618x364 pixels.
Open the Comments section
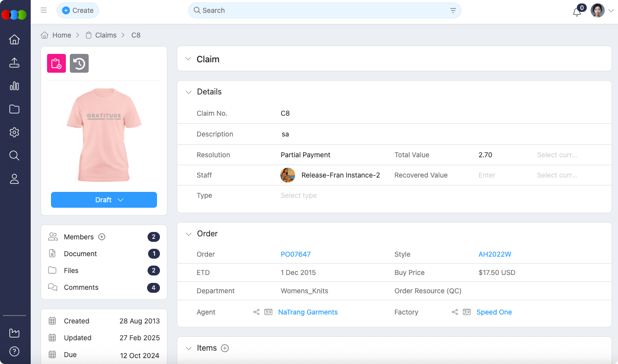pyautogui.click(x=81, y=287)
